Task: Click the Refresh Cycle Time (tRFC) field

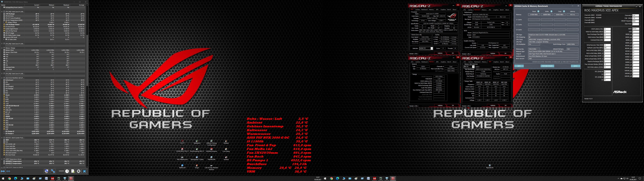Action: [x=607, y=48]
